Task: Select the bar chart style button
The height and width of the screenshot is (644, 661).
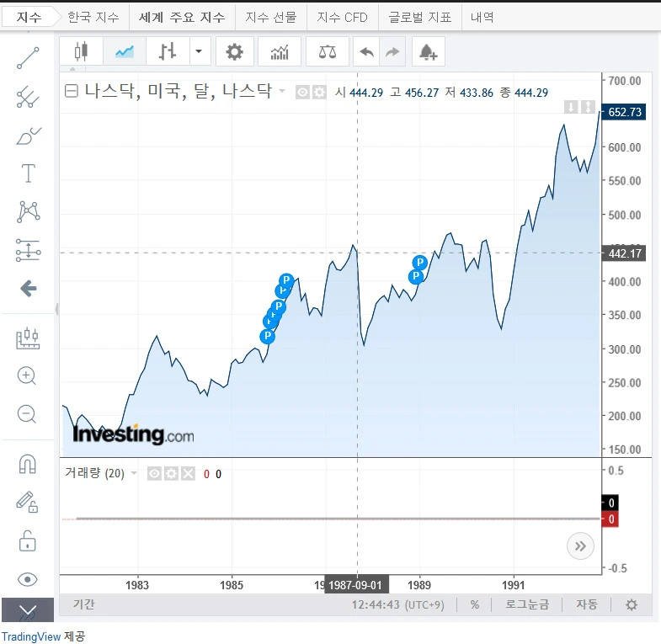Action: point(168,51)
